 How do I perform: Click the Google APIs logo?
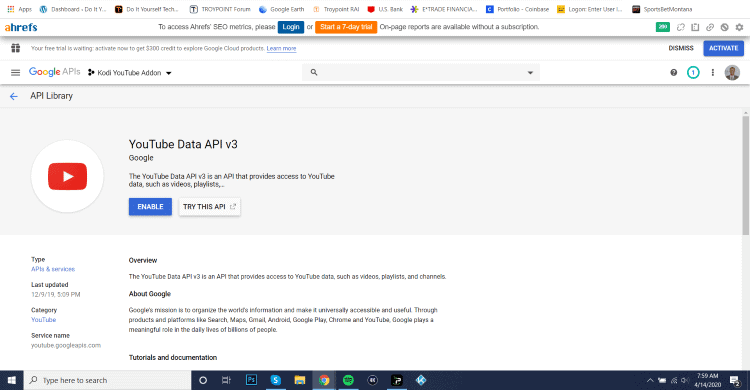pyautogui.click(x=55, y=72)
